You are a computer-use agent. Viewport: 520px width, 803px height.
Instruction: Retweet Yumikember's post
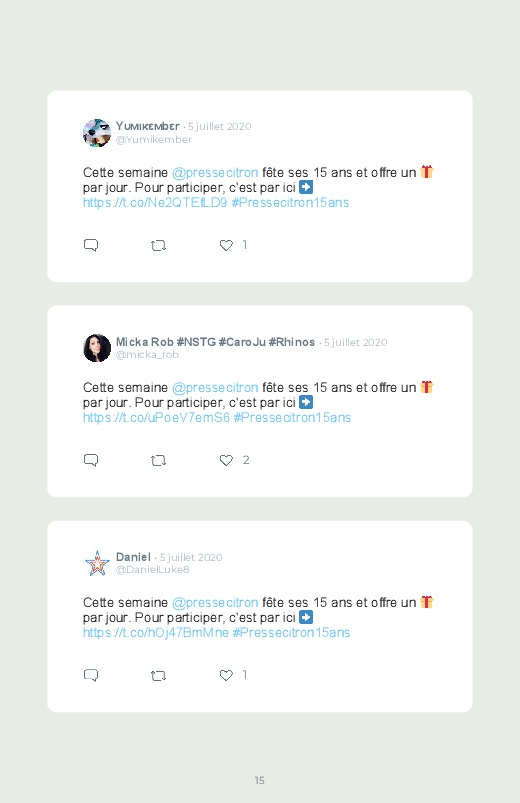pos(158,245)
